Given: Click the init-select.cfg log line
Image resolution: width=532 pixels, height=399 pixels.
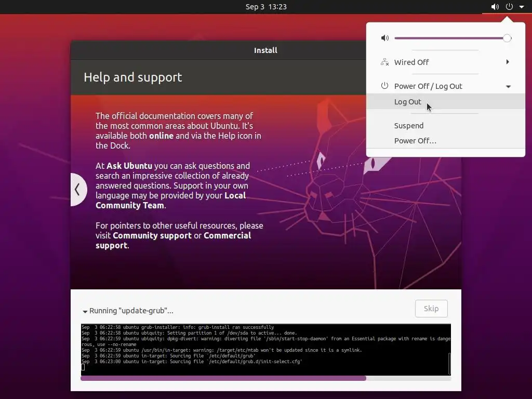Looking at the screenshot, I should (x=192, y=362).
